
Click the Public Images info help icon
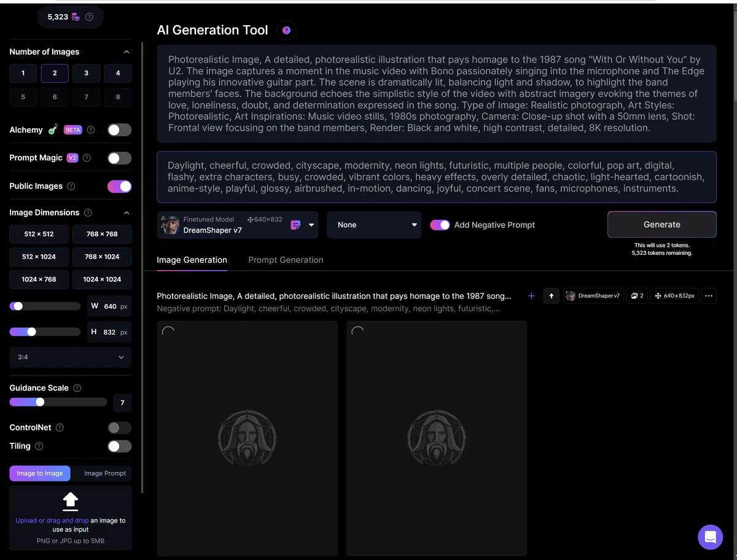pos(71,186)
